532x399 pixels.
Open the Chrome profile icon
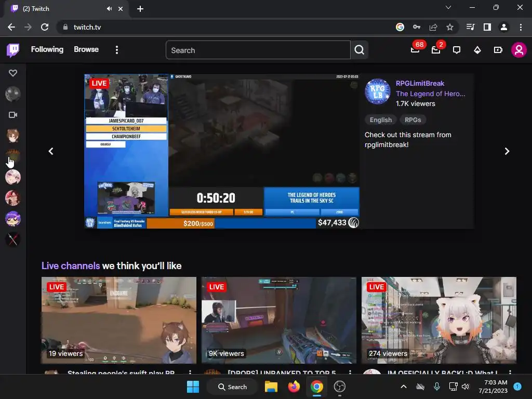click(504, 27)
